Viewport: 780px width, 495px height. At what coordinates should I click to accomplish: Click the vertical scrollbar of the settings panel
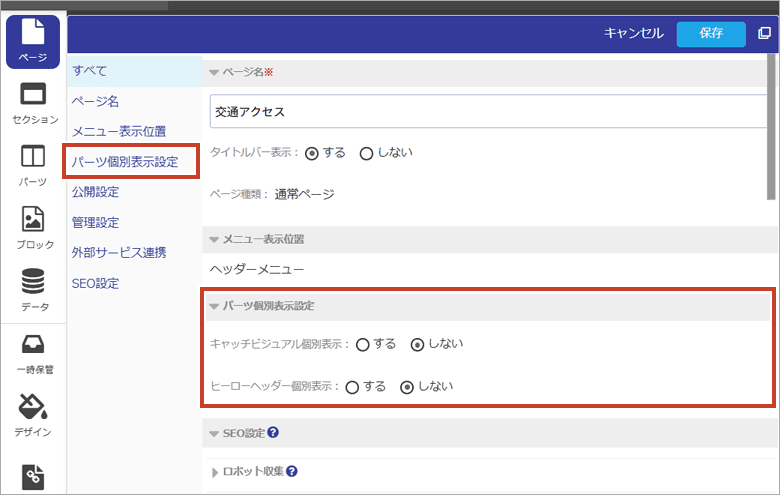click(771, 127)
